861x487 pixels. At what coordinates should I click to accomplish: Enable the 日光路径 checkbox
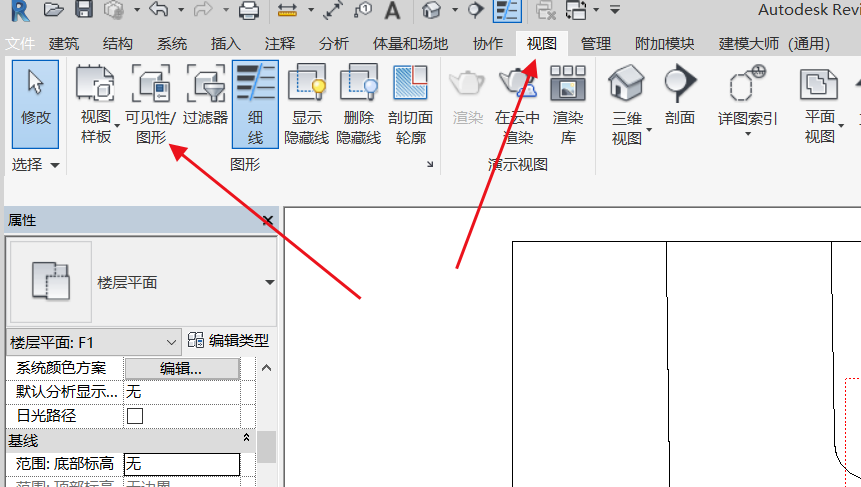pos(135,416)
